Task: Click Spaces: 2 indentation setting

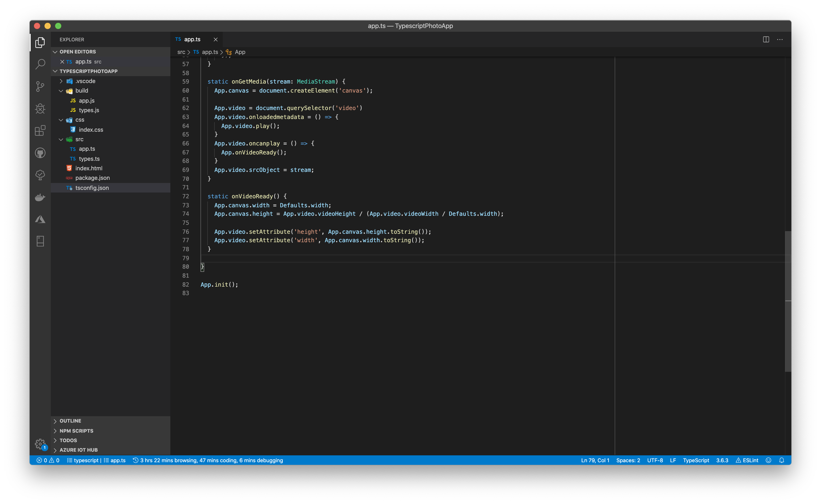Action: point(628,460)
